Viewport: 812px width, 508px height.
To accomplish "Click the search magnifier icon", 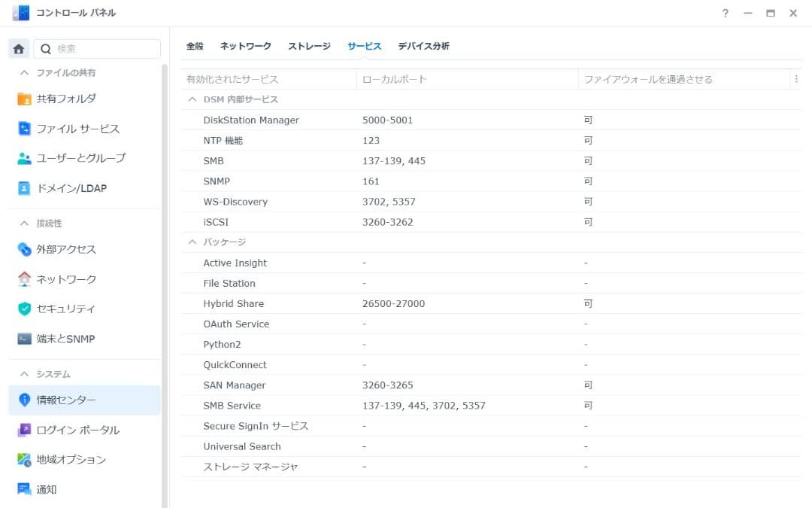I will point(46,49).
